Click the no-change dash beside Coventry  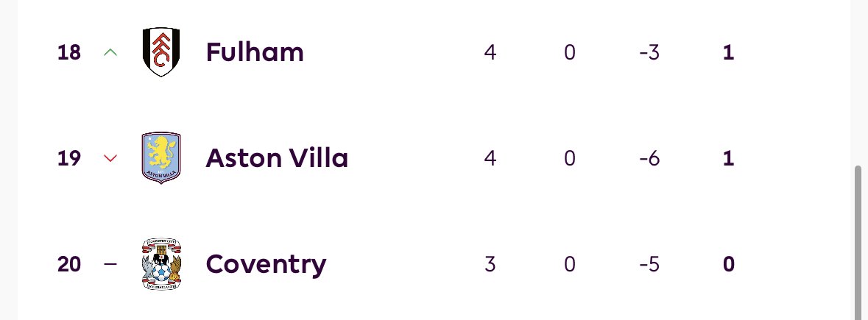[x=110, y=264]
